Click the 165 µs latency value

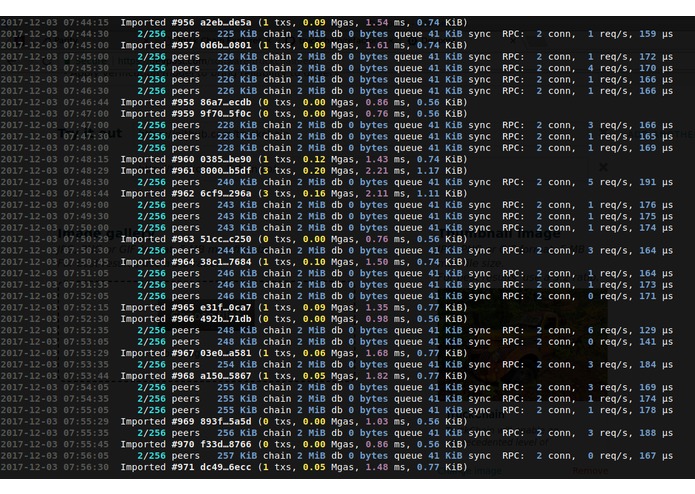[656, 136]
